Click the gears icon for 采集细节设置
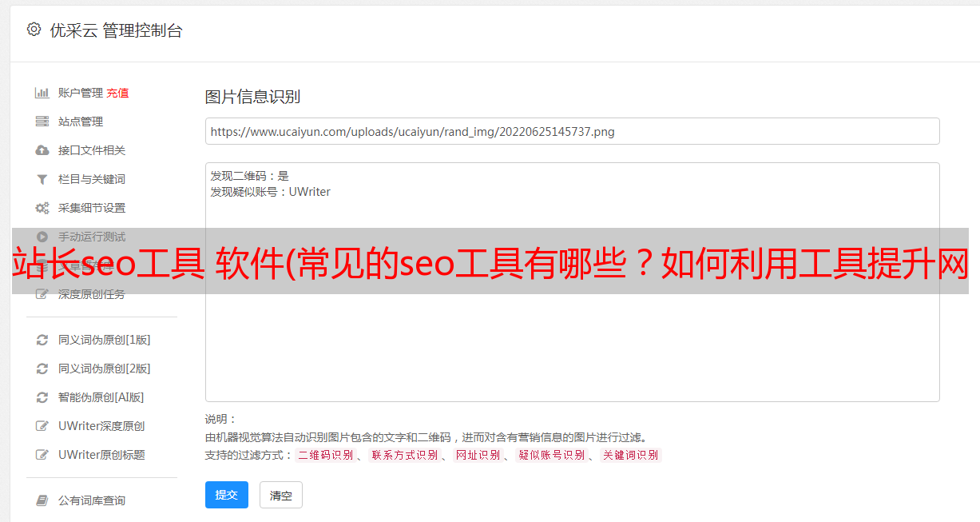The height and width of the screenshot is (522, 980). coord(42,208)
